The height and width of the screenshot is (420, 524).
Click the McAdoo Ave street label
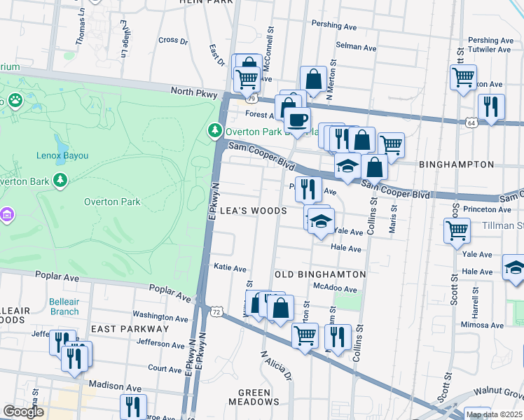tap(335, 288)
